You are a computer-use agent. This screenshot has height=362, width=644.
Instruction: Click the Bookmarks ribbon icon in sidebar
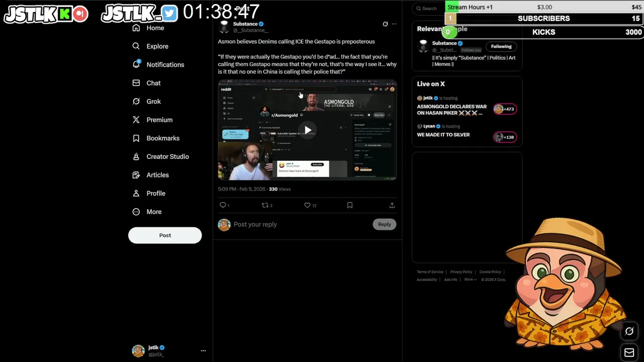pos(136,138)
